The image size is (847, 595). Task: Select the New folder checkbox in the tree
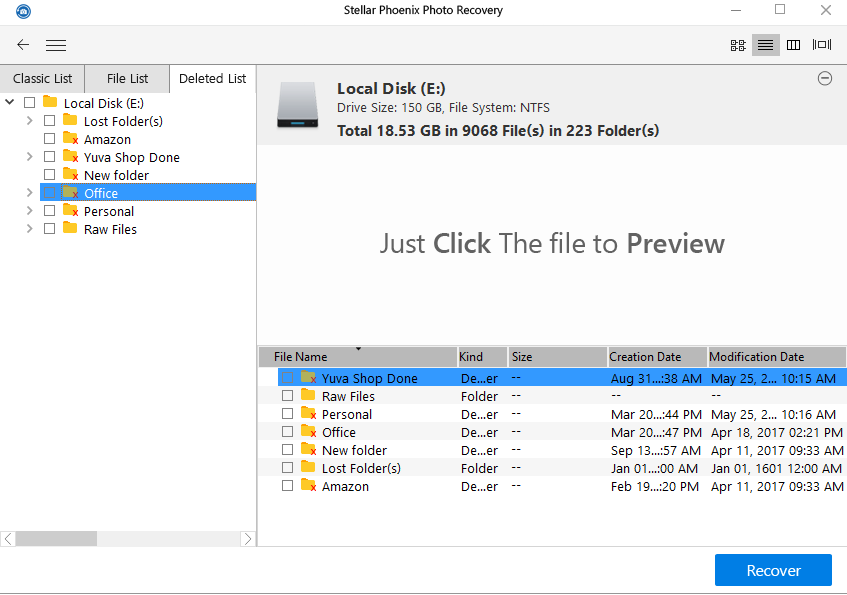(x=49, y=174)
